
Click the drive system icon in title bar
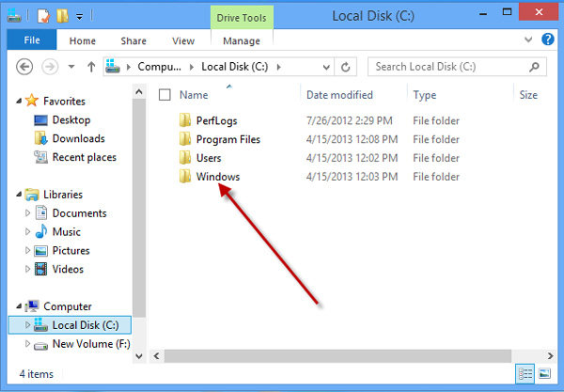(x=14, y=16)
